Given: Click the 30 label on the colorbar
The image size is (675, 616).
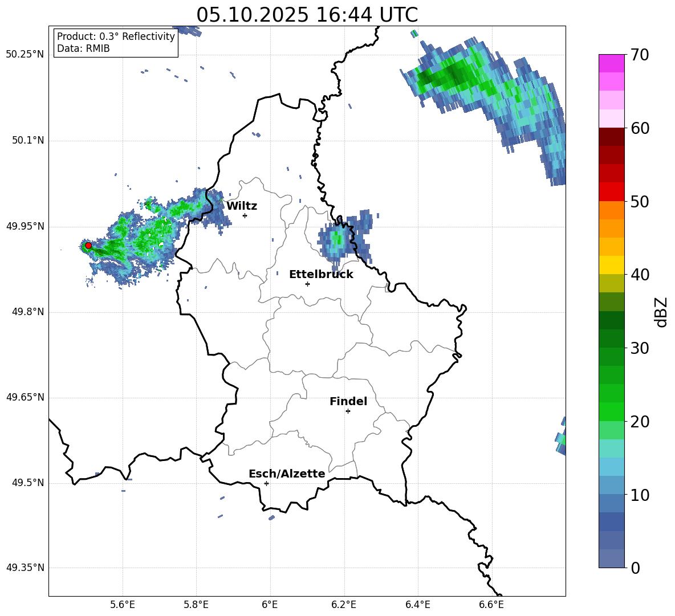Looking at the screenshot, I should point(640,348).
